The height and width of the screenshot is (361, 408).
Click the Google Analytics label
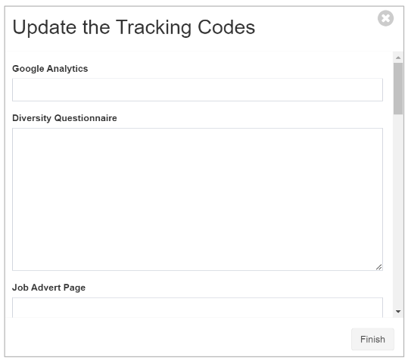(x=50, y=69)
